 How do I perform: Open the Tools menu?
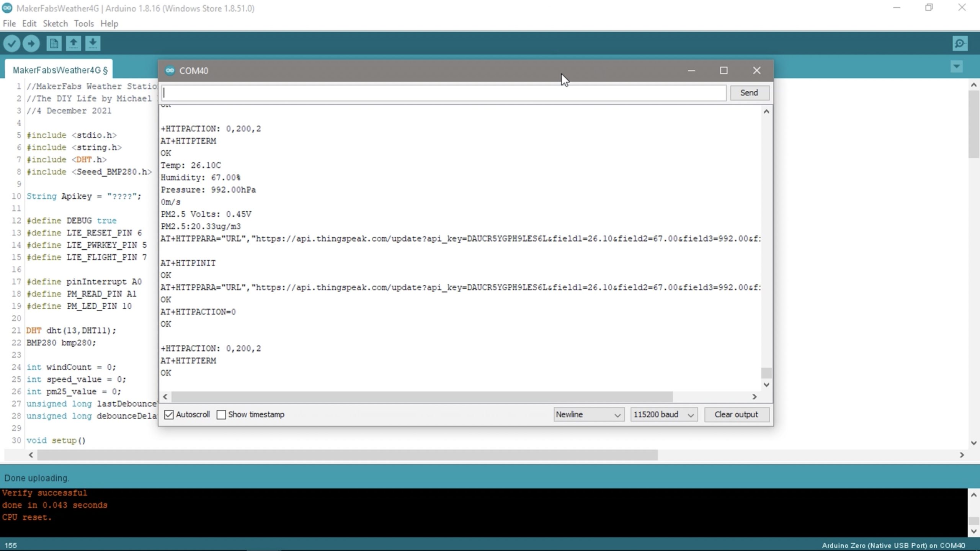[83, 24]
